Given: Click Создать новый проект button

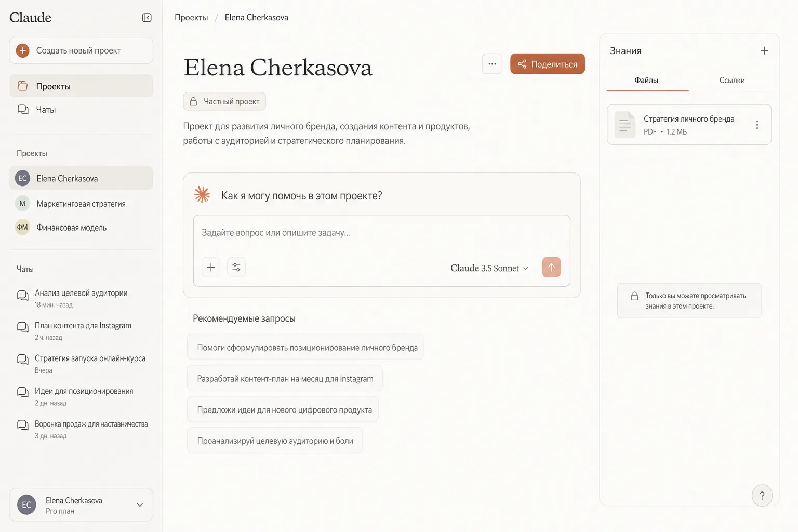Looking at the screenshot, I should 81,50.
